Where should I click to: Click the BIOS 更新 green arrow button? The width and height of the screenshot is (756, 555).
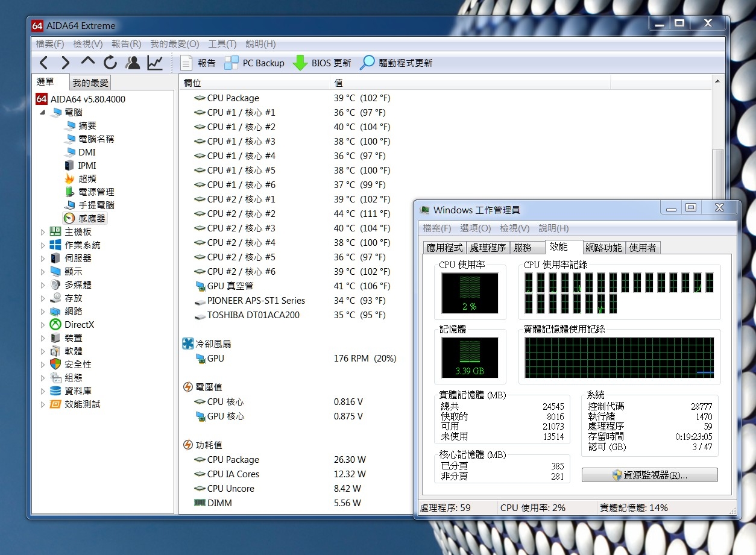322,63
